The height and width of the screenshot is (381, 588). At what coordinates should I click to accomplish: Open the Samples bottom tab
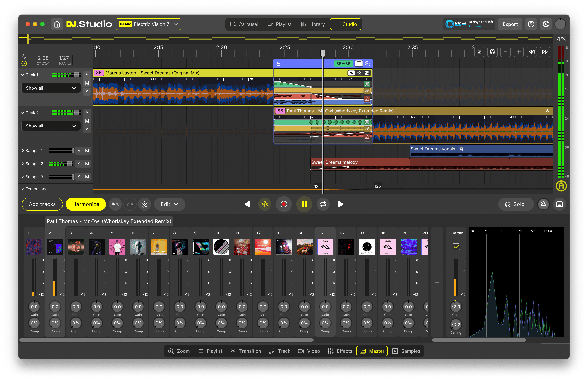click(406, 351)
